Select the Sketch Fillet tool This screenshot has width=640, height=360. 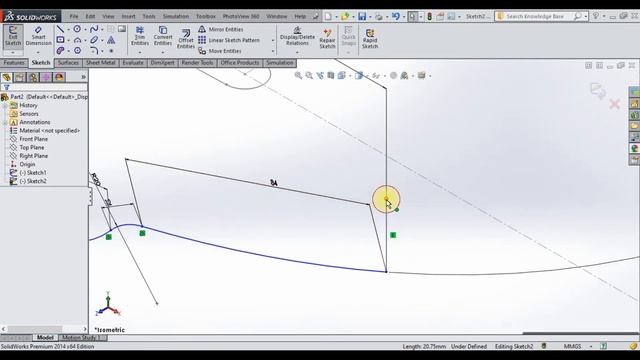coord(94,51)
